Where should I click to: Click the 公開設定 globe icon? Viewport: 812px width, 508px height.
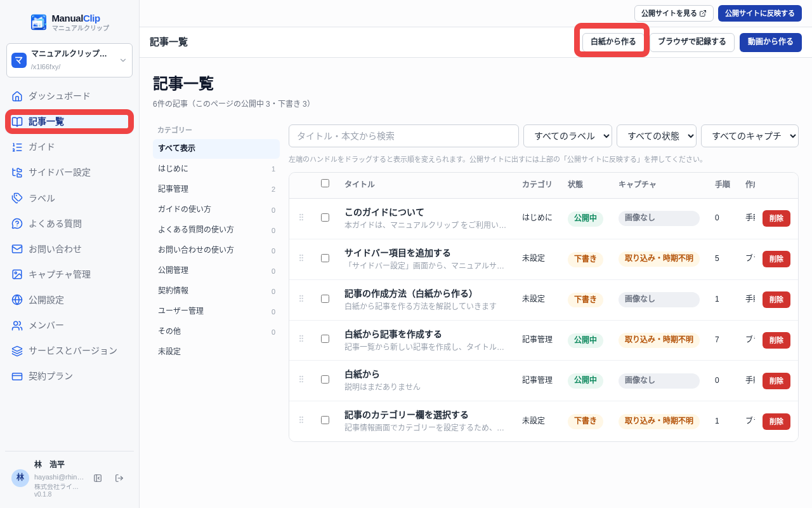[x=17, y=300]
